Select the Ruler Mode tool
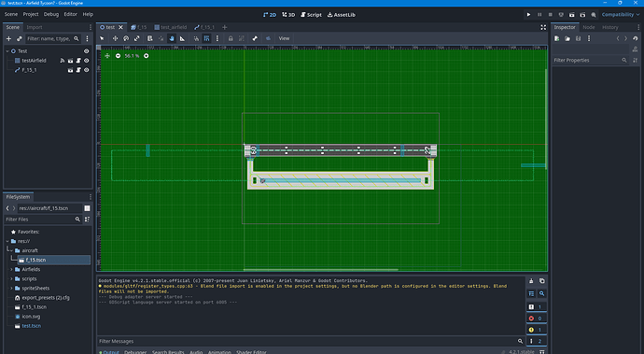The image size is (644, 354). (182, 38)
